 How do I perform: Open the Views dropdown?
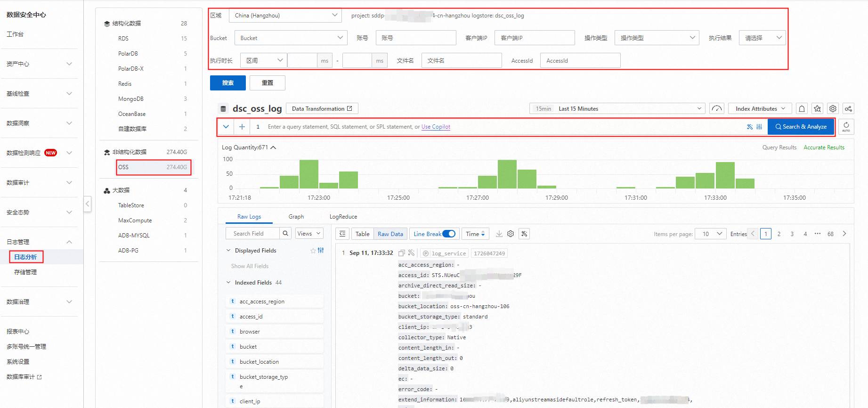(x=309, y=234)
